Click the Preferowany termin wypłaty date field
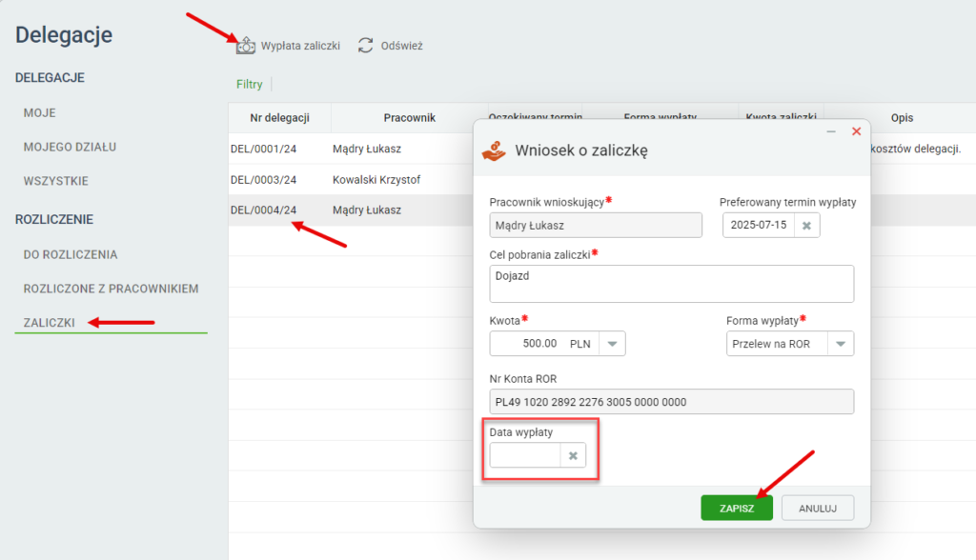This screenshot has width=976, height=560. click(759, 226)
